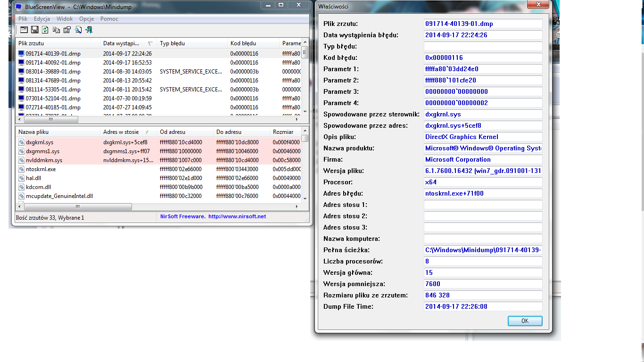The image size is (644, 362).
Task: Click the nvlddmkm.sys file icon
Action: (21, 160)
